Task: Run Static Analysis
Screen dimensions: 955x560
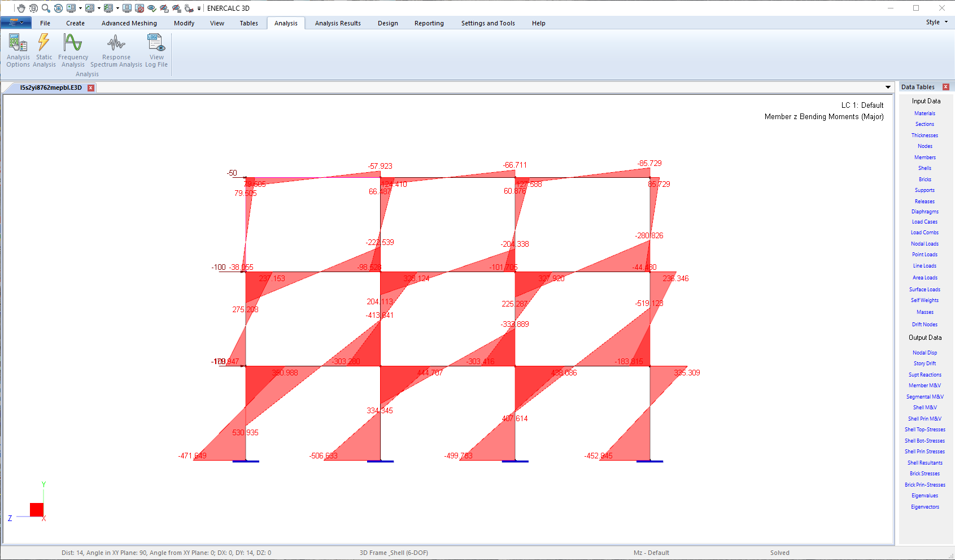Action: [x=44, y=50]
